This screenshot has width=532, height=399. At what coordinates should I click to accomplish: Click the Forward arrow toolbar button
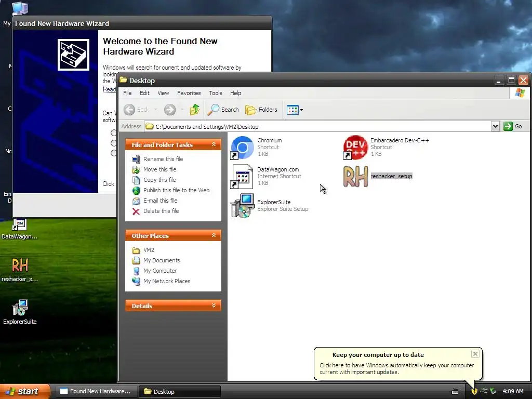coord(170,110)
